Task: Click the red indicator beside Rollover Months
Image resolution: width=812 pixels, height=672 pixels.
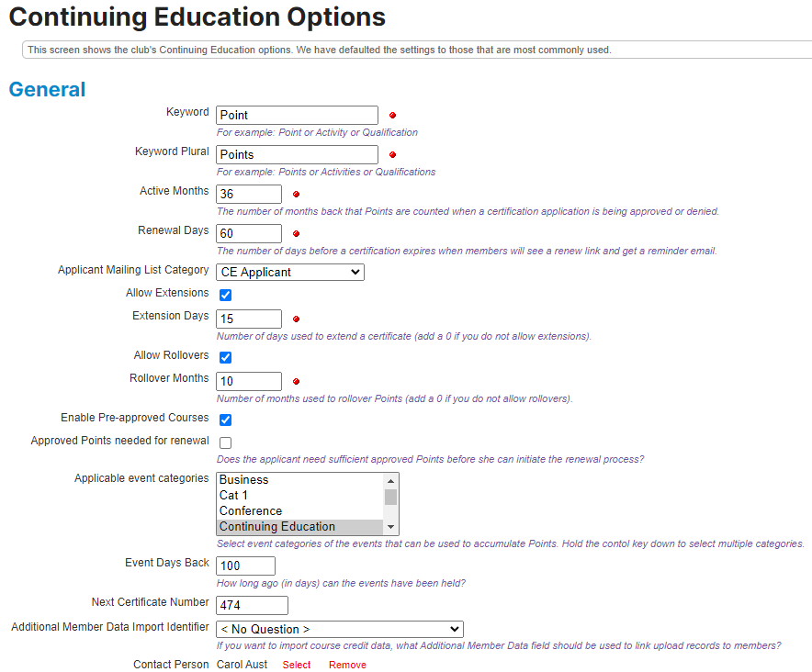Action: [295, 381]
